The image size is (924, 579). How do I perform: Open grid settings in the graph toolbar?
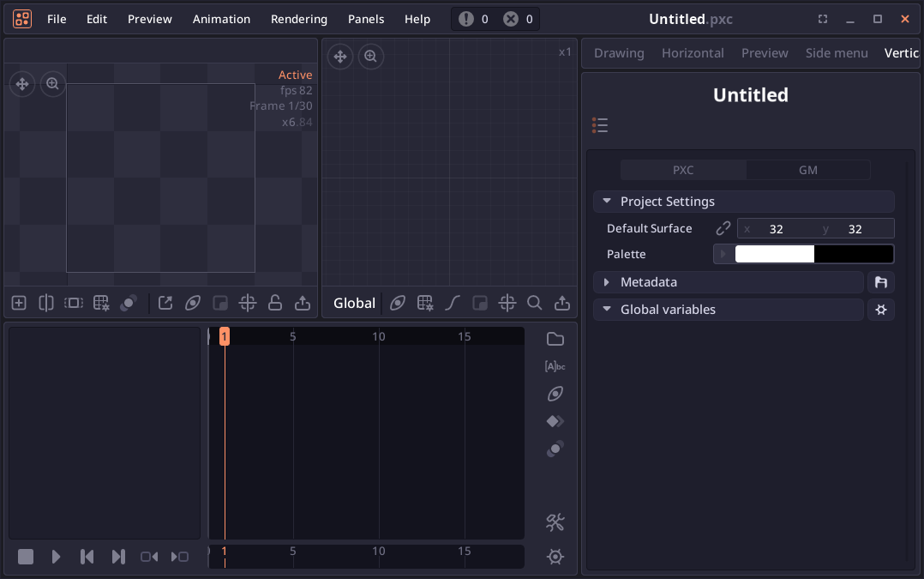click(425, 303)
